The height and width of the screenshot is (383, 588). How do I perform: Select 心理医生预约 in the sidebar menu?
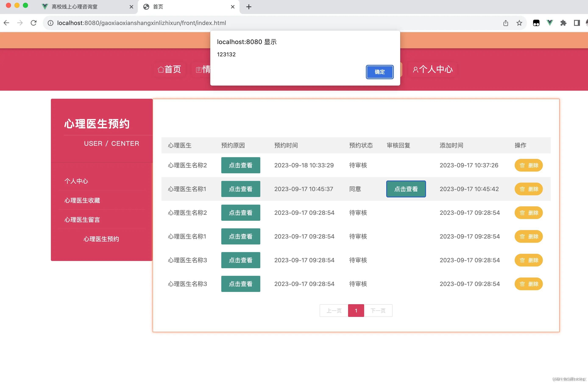click(x=101, y=239)
